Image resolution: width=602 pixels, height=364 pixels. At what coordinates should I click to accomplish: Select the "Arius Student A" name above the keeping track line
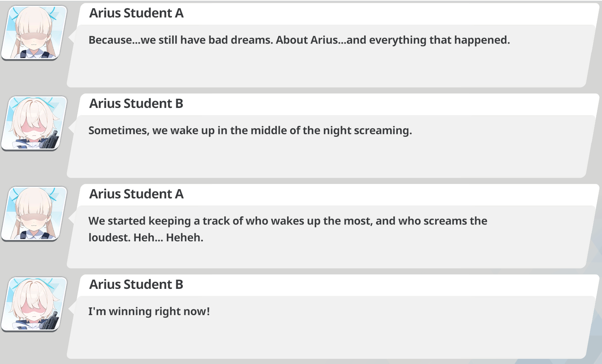[136, 194]
